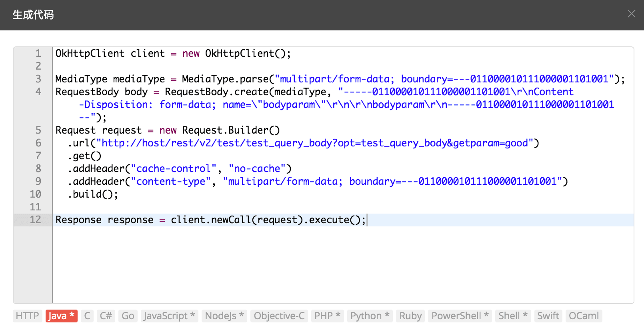Choose the OCaml language tab
This screenshot has width=644, height=336.
584,316
